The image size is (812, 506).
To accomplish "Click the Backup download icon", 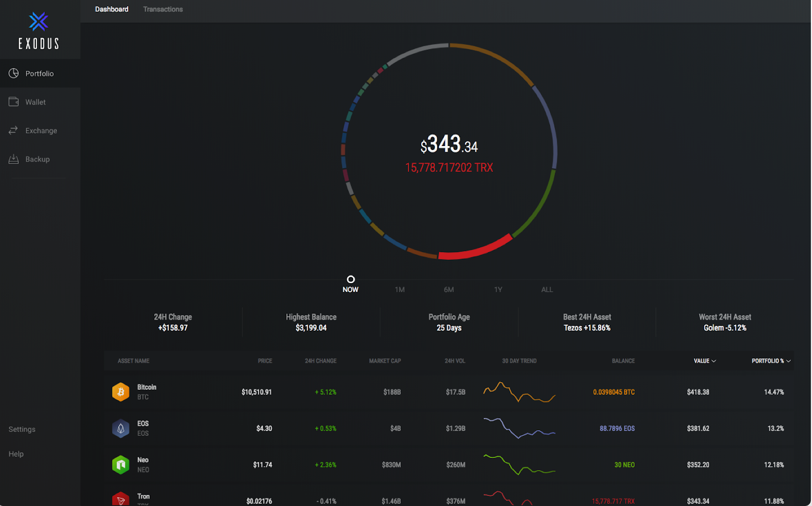I will [x=14, y=159].
